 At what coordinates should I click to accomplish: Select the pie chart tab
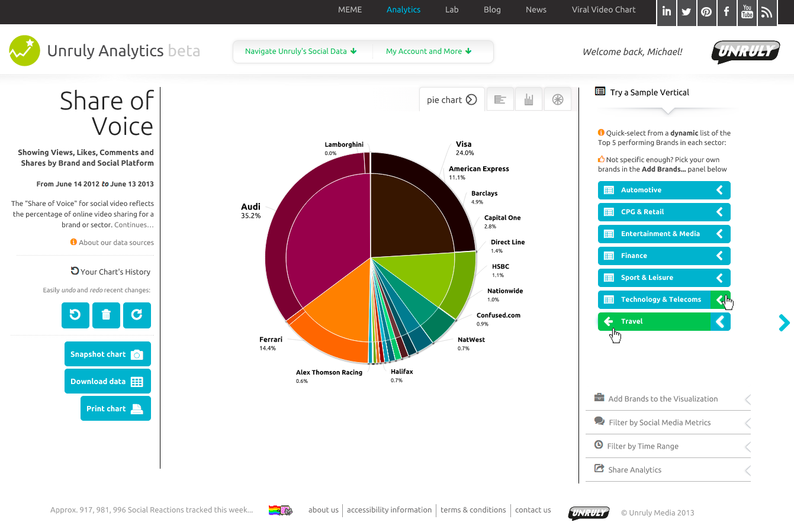pyautogui.click(x=452, y=99)
